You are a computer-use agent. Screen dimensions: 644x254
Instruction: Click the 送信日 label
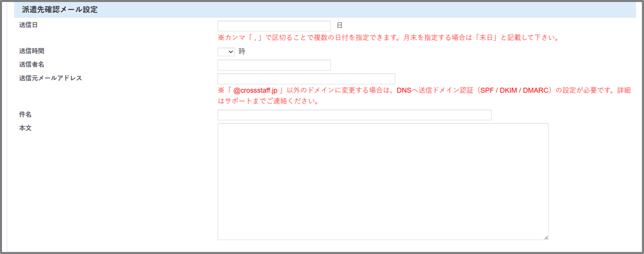pos(28,24)
